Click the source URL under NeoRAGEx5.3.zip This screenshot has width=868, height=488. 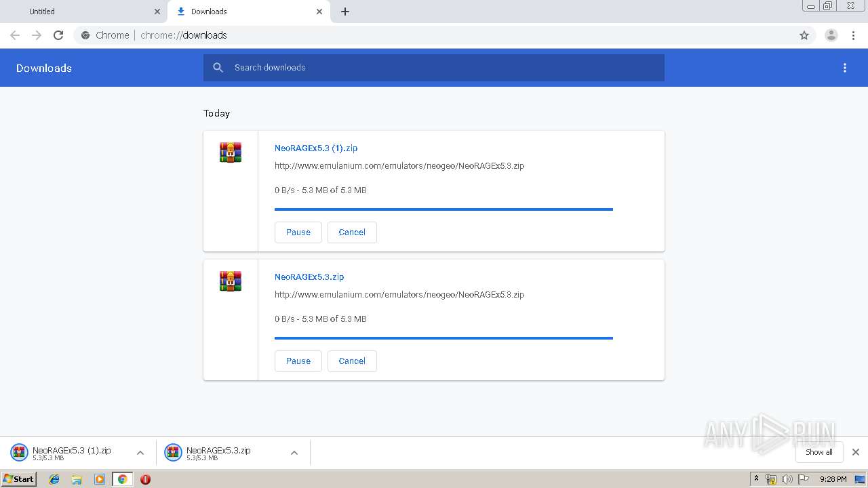(x=399, y=295)
